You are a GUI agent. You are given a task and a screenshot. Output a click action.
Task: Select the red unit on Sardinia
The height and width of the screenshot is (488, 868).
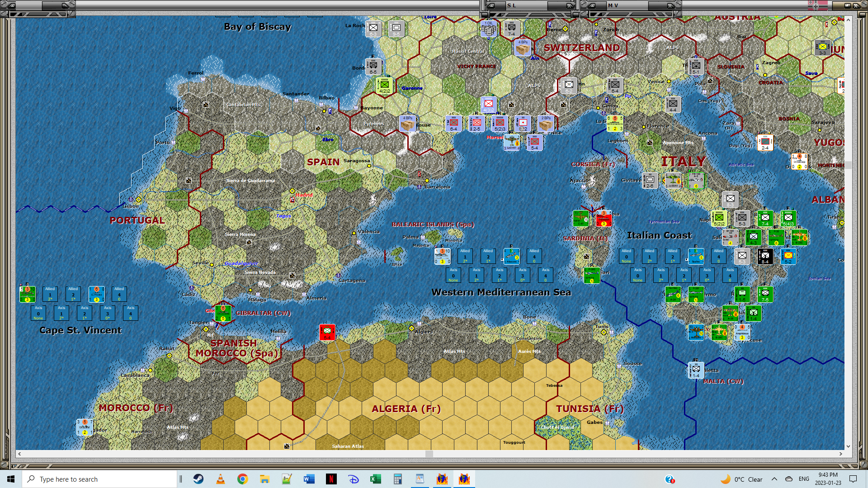coord(604,218)
